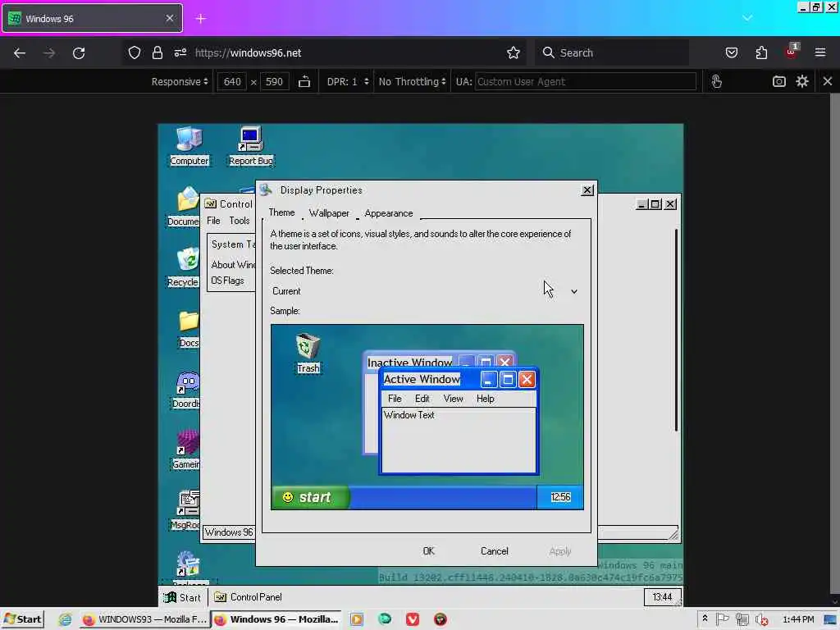Open Firefox extensions puzzle icon
This screenshot has width=840, height=630.
761,52
